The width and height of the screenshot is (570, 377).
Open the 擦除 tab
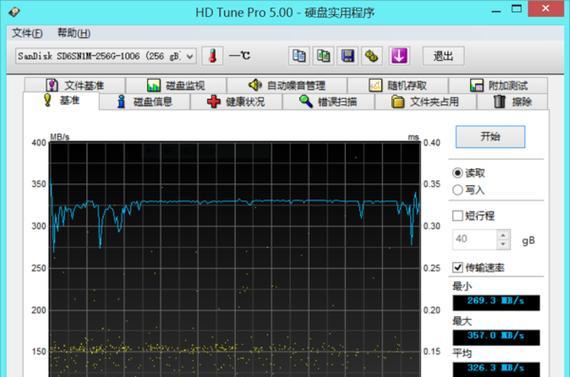point(512,101)
